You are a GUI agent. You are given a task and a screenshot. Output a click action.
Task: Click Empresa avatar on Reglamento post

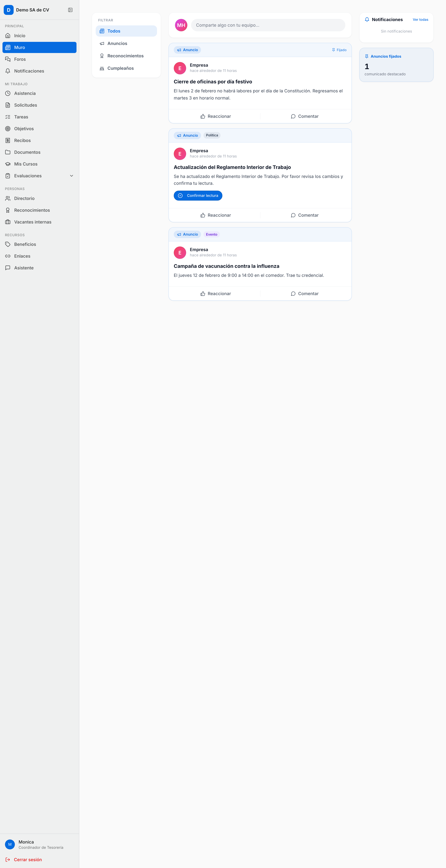[180, 154]
